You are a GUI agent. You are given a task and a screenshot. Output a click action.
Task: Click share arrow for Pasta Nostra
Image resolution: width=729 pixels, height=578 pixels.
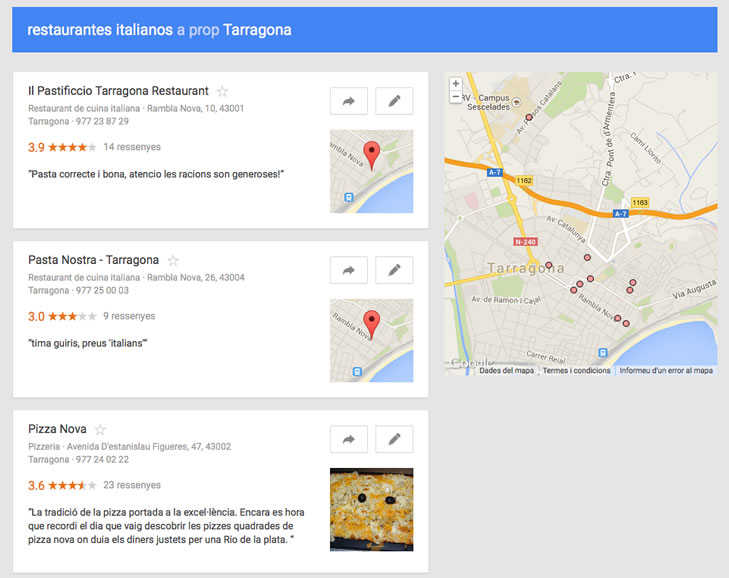349,270
